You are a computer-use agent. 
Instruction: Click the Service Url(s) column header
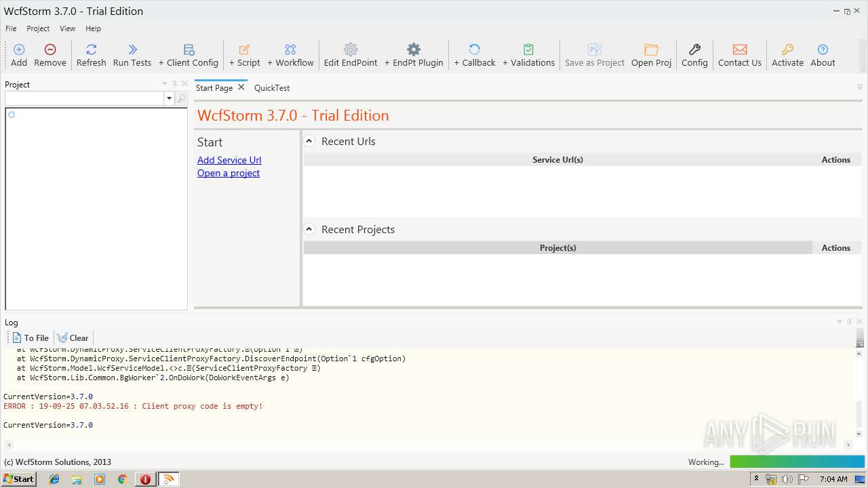(x=557, y=160)
